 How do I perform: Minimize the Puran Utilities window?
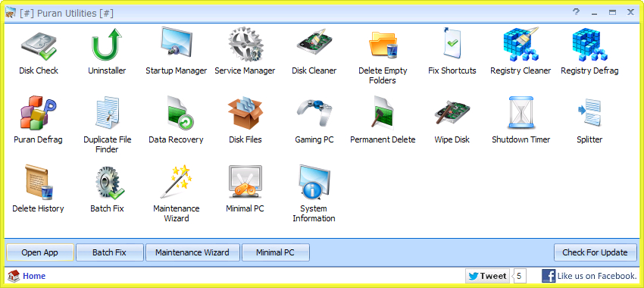pos(594,13)
